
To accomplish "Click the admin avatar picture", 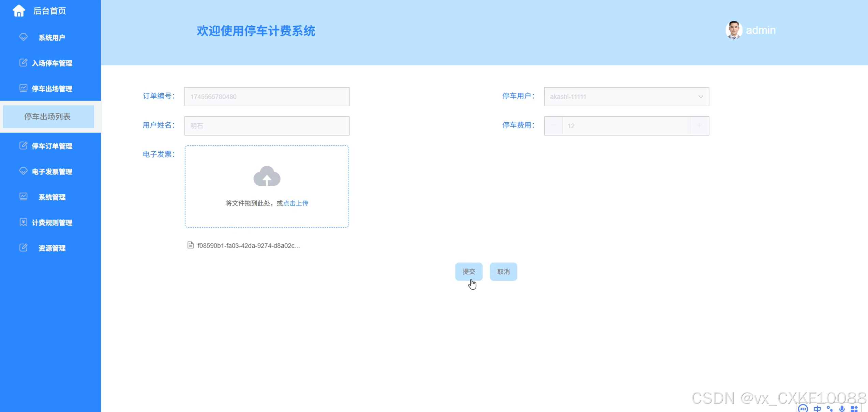I will (x=733, y=30).
